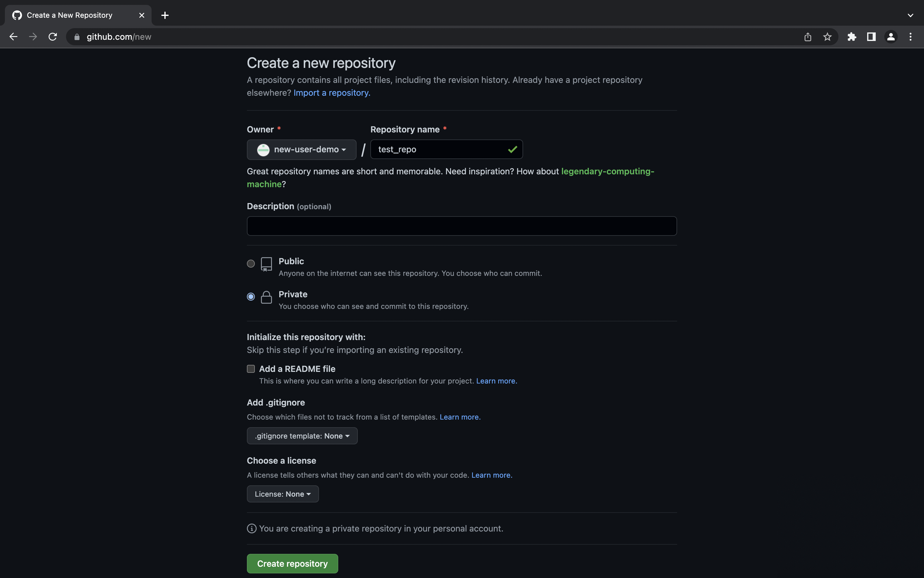This screenshot has height=578, width=924.
Task: Open Learn more link for license
Action: [x=491, y=475]
